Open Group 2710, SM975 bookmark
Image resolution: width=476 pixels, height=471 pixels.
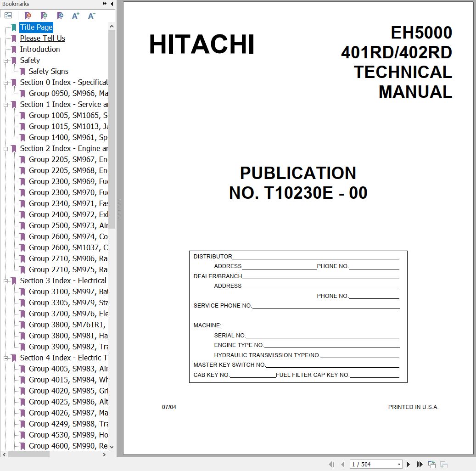tap(68, 269)
